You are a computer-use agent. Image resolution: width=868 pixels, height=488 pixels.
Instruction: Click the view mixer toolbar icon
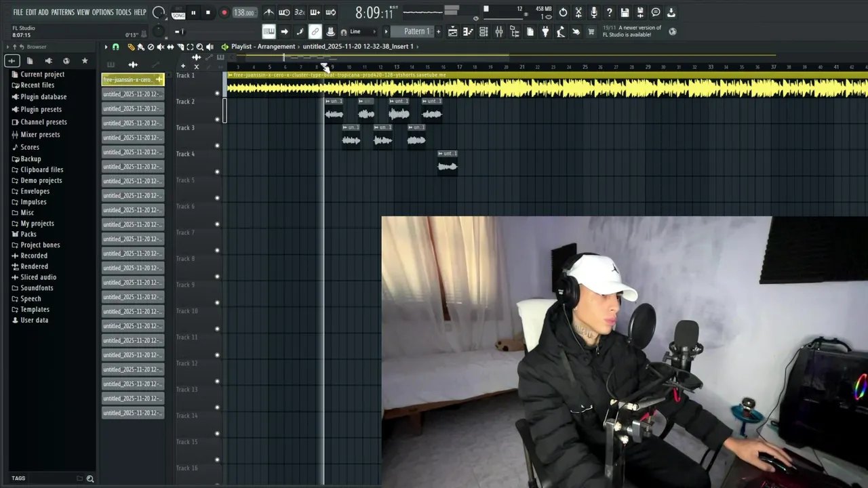(x=499, y=31)
